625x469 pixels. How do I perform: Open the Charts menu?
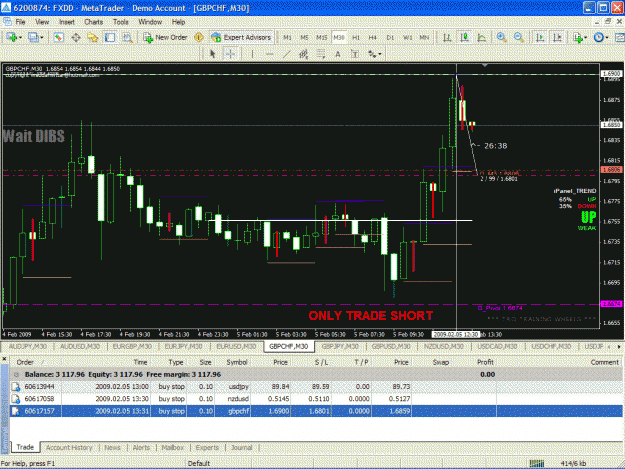pyautogui.click(x=93, y=22)
